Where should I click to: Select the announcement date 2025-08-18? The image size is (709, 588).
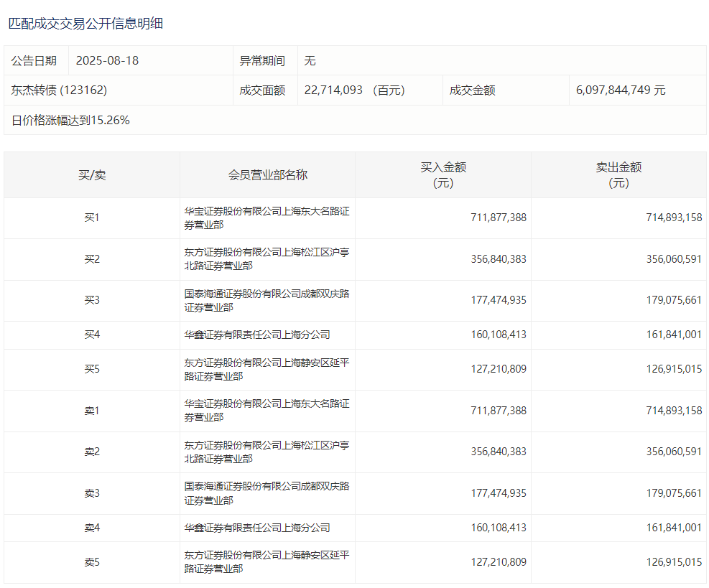click(x=107, y=61)
